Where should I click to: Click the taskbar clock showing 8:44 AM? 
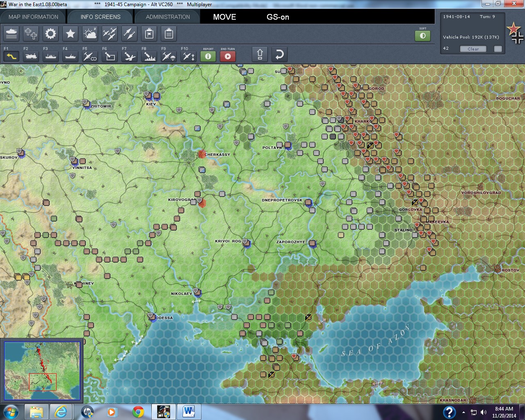(504, 412)
